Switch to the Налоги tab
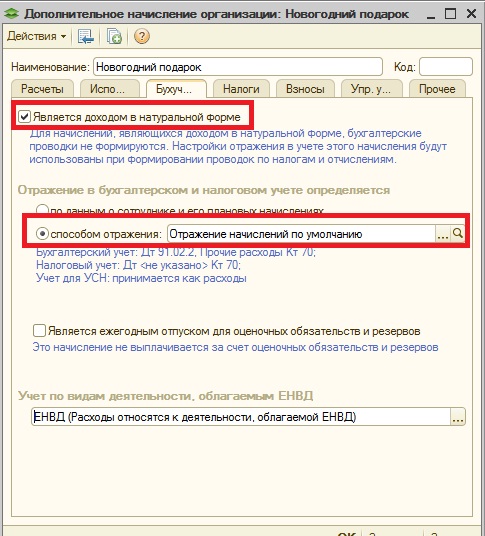Viewport: 485px width, 536px height. pyautogui.click(x=241, y=89)
